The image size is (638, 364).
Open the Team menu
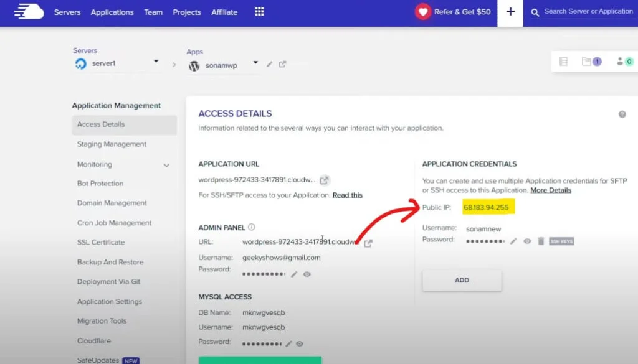tap(153, 12)
